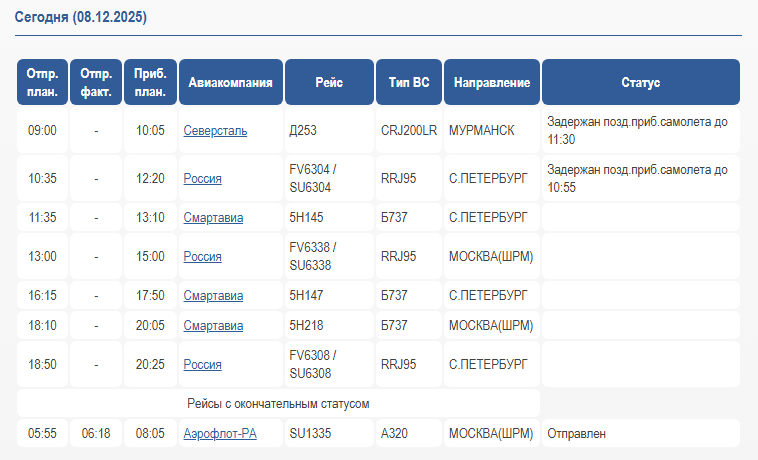Click the Авиакомпания column header
The width and height of the screenshot is (758, 460).
231,83
